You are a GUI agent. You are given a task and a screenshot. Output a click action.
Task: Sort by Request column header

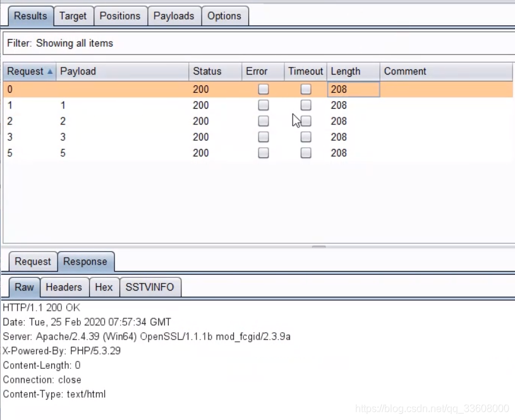coord(30,71)
